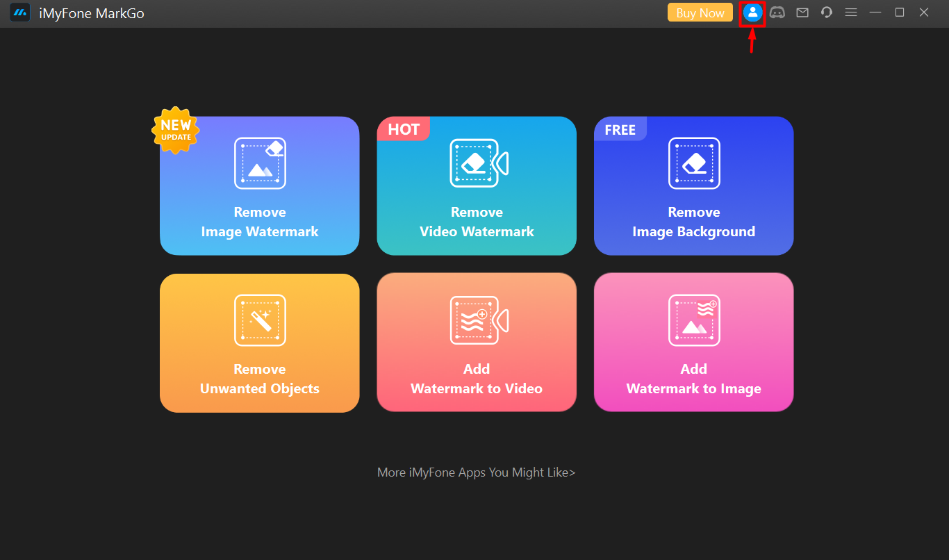
Task: Select the Remove Video Watermark tile
Action: coord(477,186)
